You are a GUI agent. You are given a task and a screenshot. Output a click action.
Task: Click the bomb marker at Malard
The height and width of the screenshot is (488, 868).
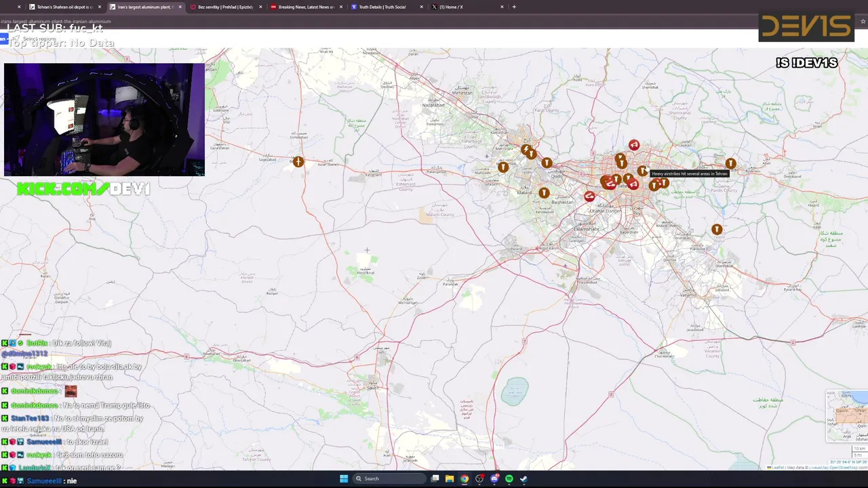click(x=543, y=193)
